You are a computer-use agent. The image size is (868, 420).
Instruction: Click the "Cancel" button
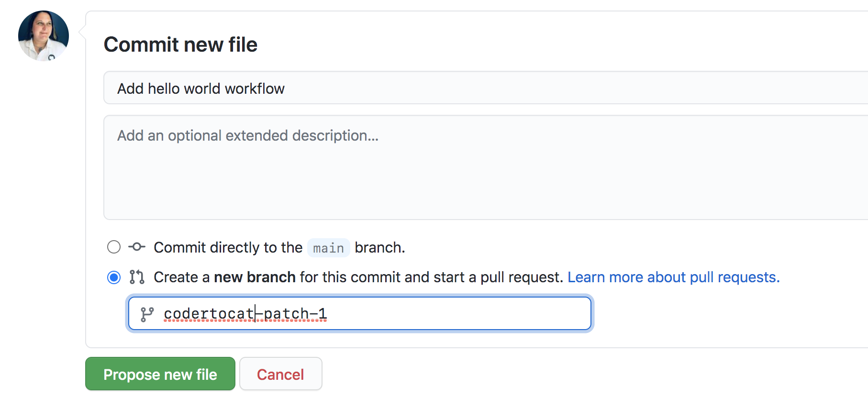point(280,374)
